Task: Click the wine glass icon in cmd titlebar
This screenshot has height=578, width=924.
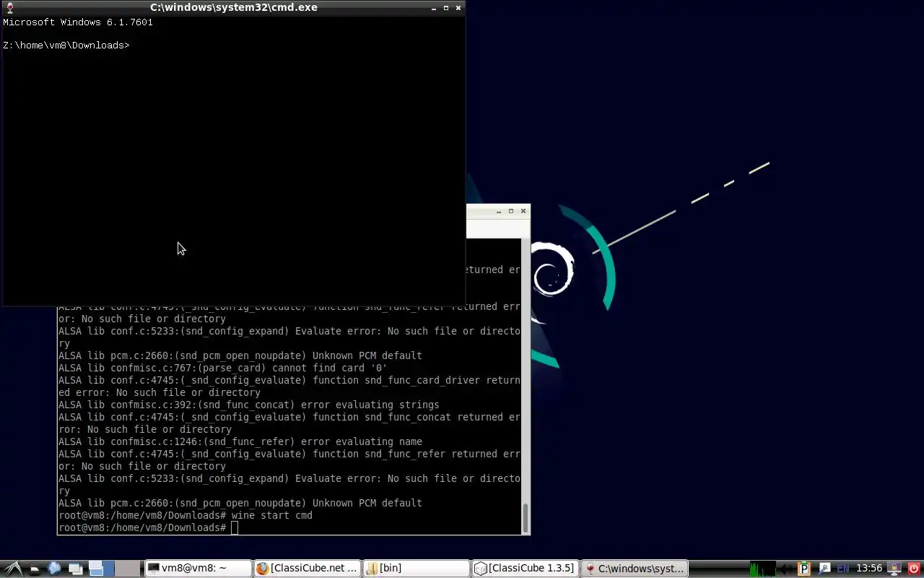Action: point(9,7)
